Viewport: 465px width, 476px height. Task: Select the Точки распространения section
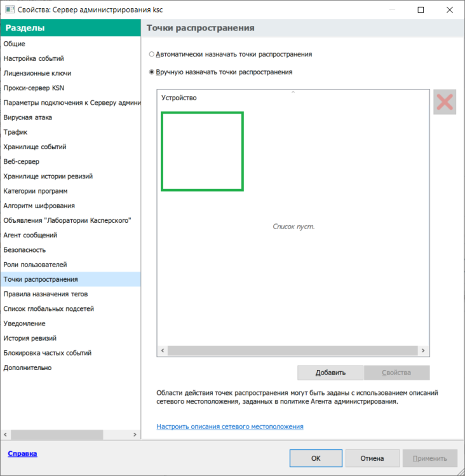tap(71, 279)
